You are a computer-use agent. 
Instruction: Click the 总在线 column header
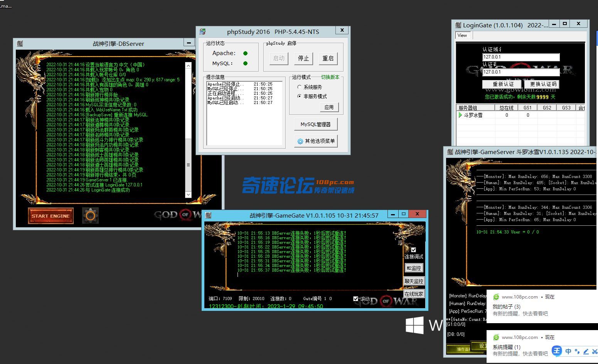click(506, 108)
